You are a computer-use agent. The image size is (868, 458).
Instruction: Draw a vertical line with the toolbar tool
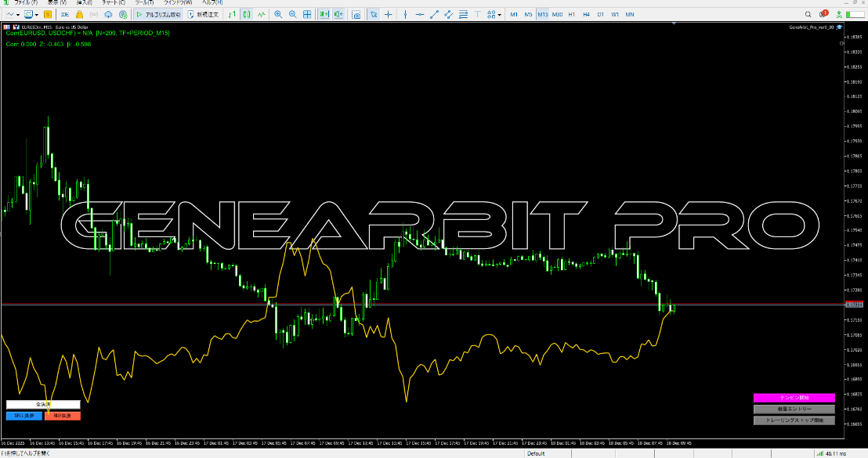tap(404, 14)
